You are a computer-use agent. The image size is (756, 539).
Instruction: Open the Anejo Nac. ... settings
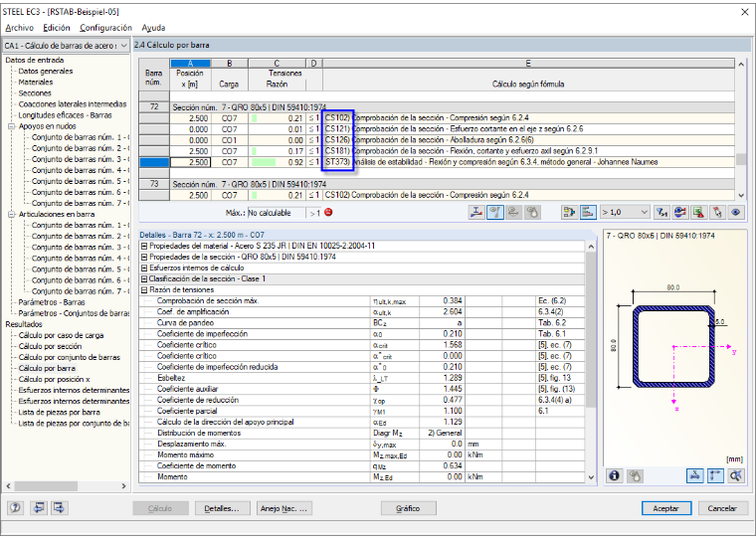[283, 508]
